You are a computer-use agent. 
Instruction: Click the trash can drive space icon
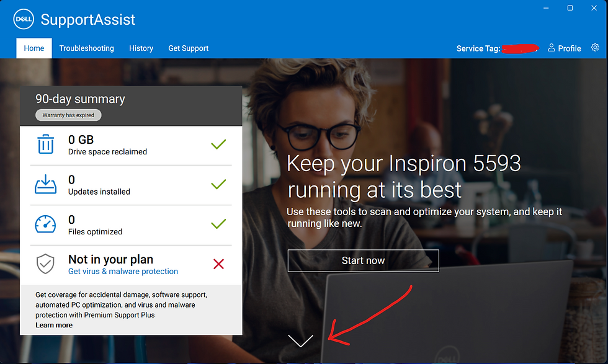[46, 144]
